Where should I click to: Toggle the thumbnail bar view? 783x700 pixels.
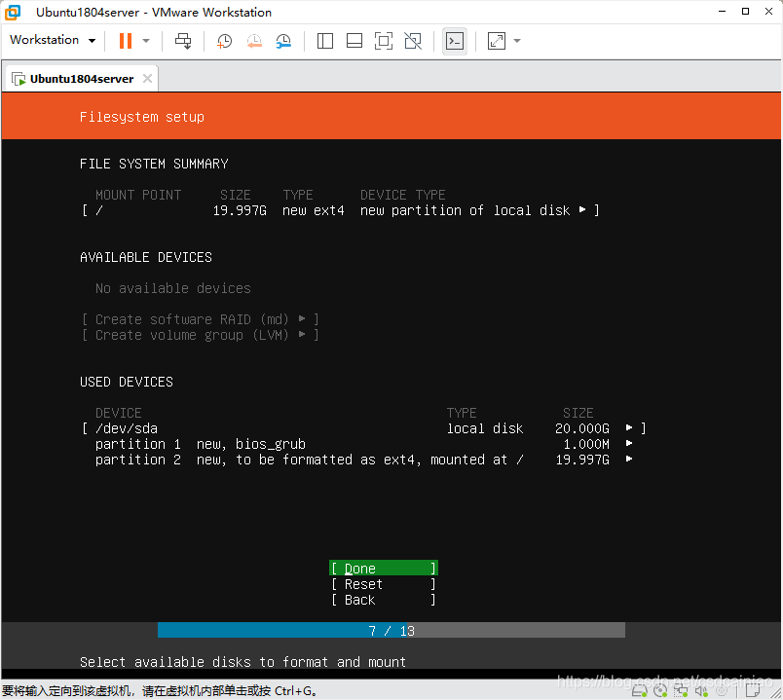click(x=354, y=41)
